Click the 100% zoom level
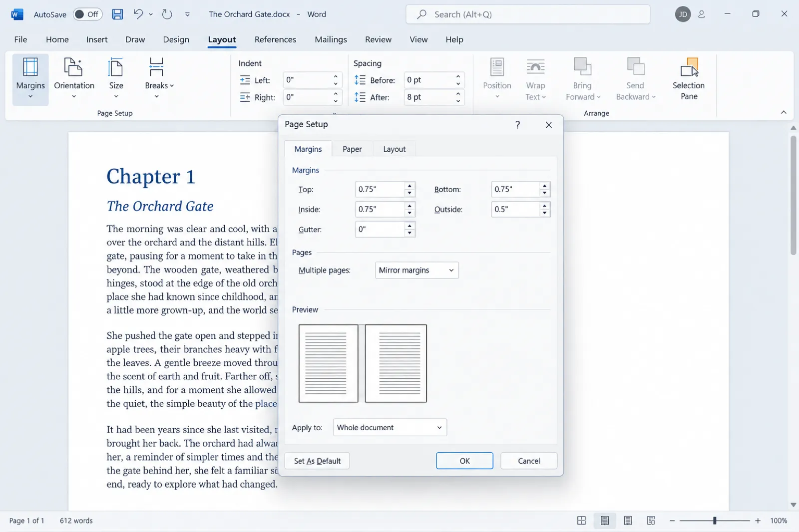The width and height of the screenshot is (799, 532). [x=779, y=521]
